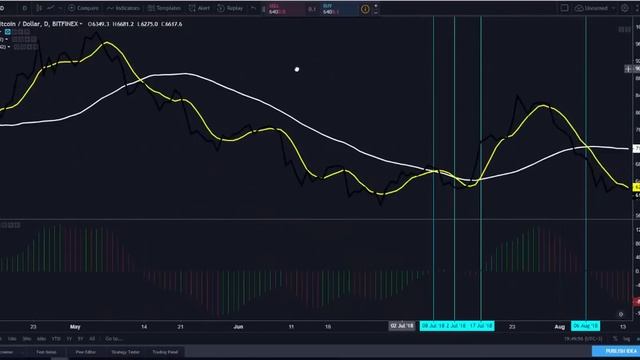Screen dimensions: 640x360
Task: Click the red SELL button
Action: (286, 9)
